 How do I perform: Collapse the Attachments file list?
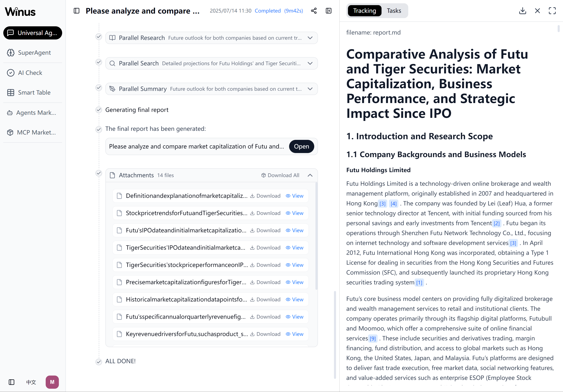[310, 175]
